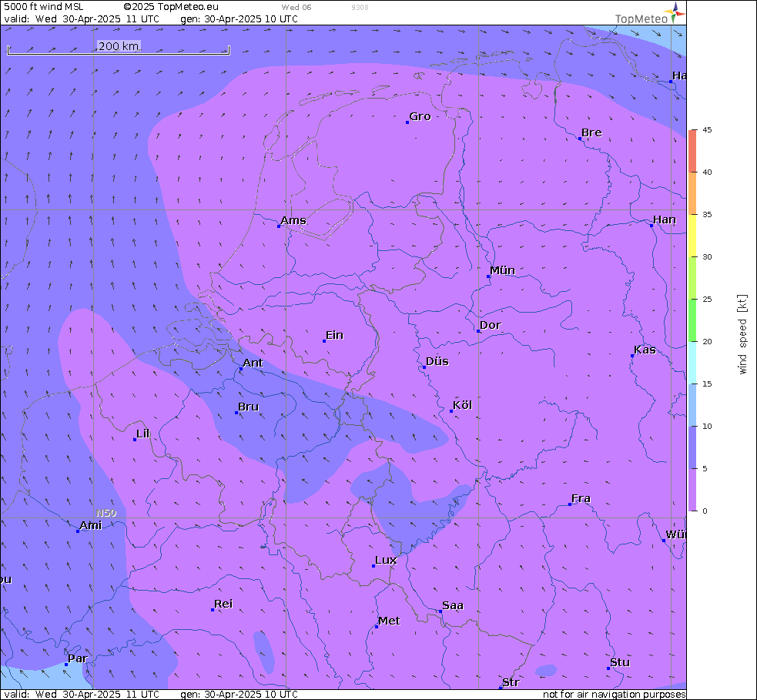Click the Luxembourg label 'Lux'
Viewport: 757px width, 700px height.
386,560
